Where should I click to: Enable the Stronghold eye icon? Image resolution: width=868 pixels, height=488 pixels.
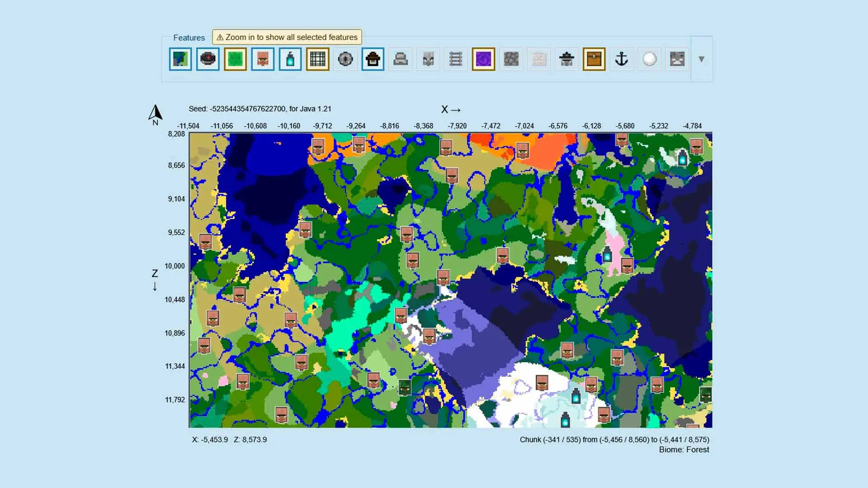(x=345, y=59)
